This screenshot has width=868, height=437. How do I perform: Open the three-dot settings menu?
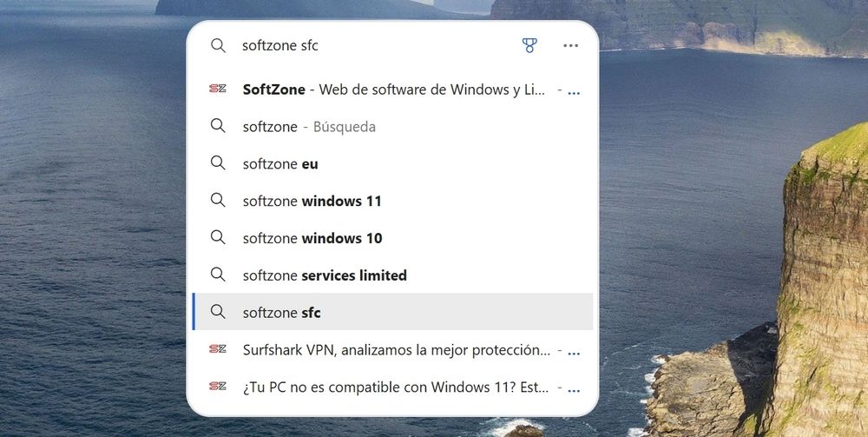(570, 45)
